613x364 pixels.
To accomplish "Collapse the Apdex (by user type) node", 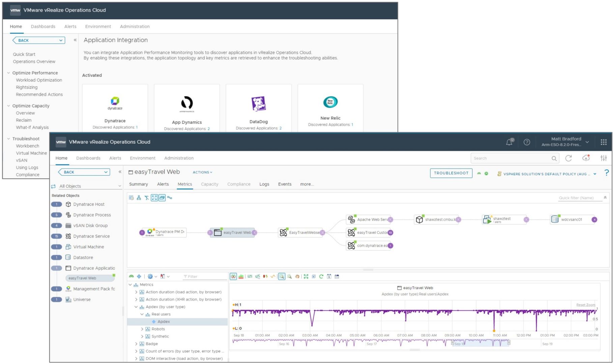I will click(x=136, y=307).
